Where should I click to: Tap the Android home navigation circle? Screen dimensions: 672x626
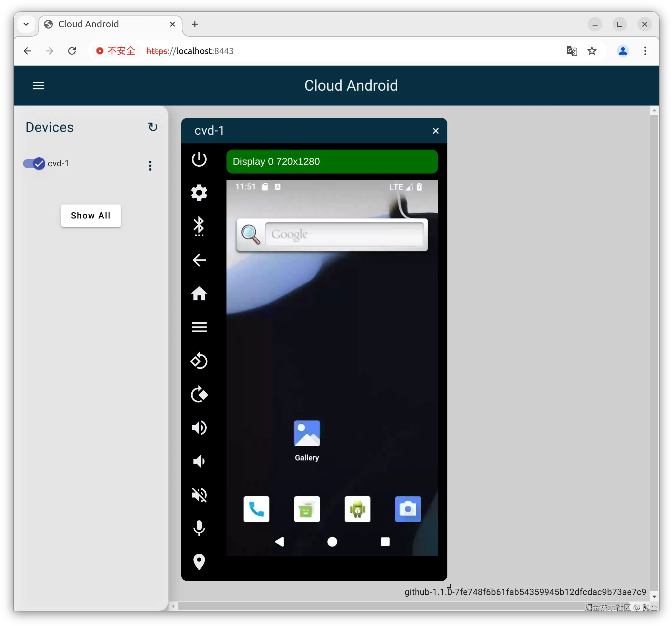pyautogui.click(x=332, y=542)
